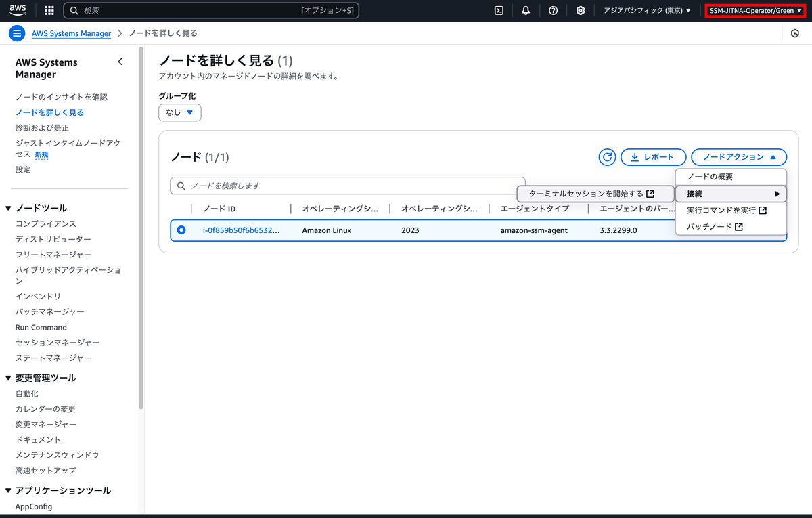Viewport: 812px width, 518px height.
Task: Choose パッチノード from the menu
Action: [731, 227]
